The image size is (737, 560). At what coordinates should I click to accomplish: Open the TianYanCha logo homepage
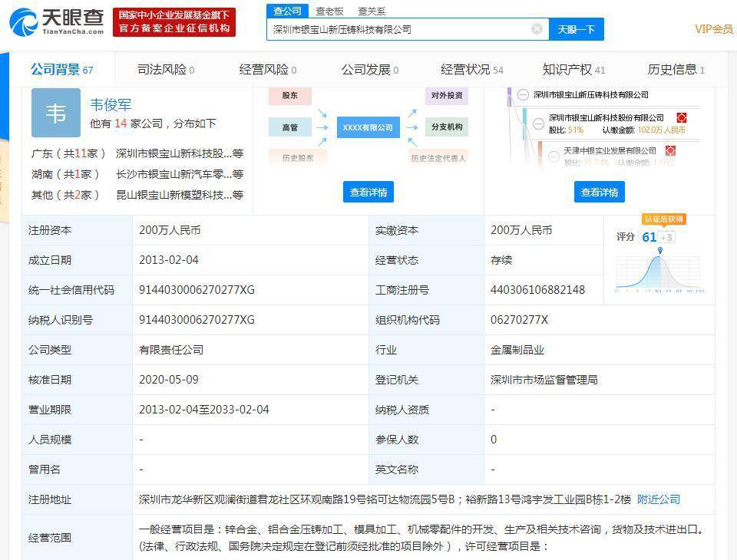pos(58,21)
